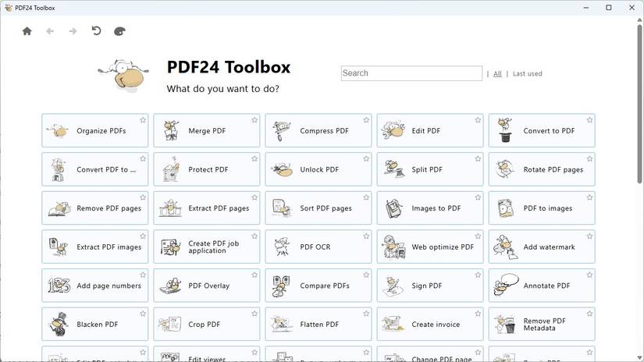Open the PDF to images tool
This screenshot has height=362, width=644.
pos(542,208)
